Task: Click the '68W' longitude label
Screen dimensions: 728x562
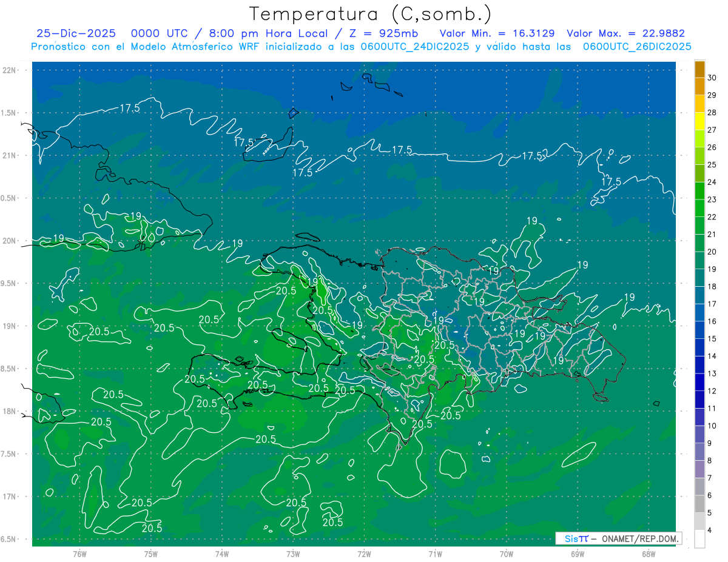Action: [x=649, y=554]
